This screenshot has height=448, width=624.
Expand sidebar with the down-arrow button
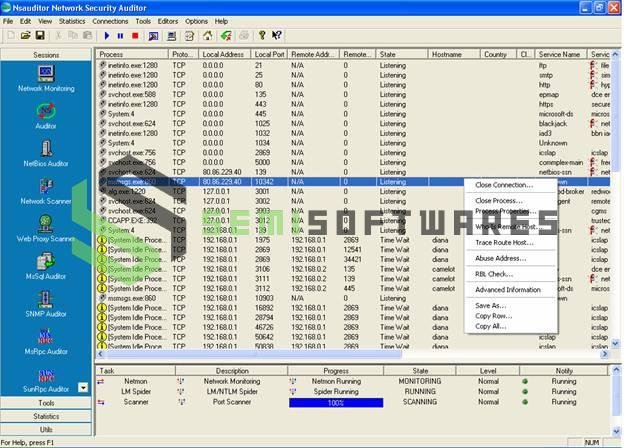83,387
